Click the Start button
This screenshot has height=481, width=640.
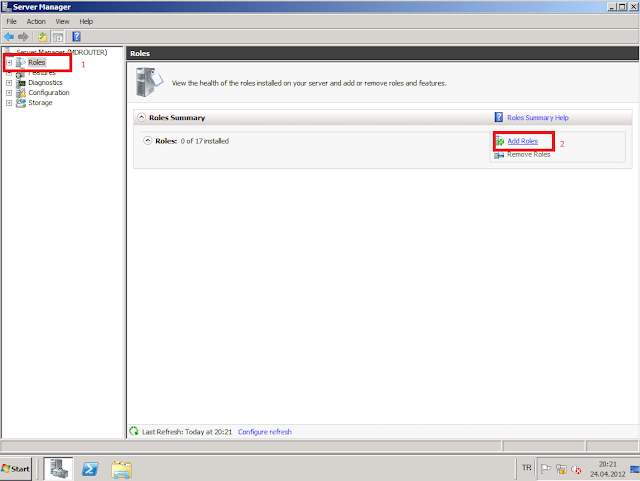tap(17, 468)
